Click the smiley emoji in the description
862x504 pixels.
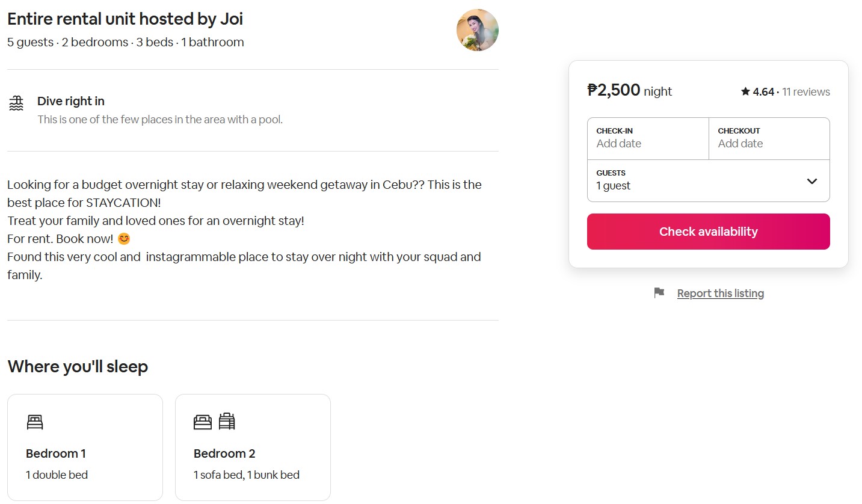[123, 239]
